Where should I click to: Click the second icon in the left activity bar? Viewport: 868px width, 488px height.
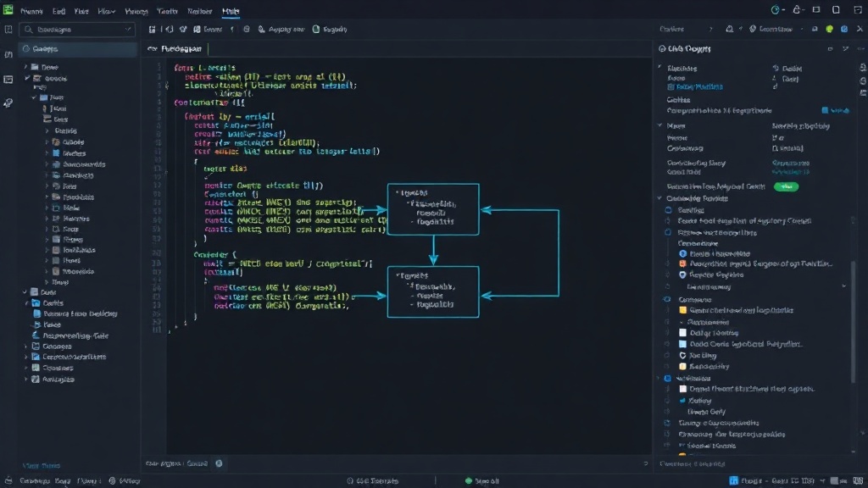pos(8,54)
